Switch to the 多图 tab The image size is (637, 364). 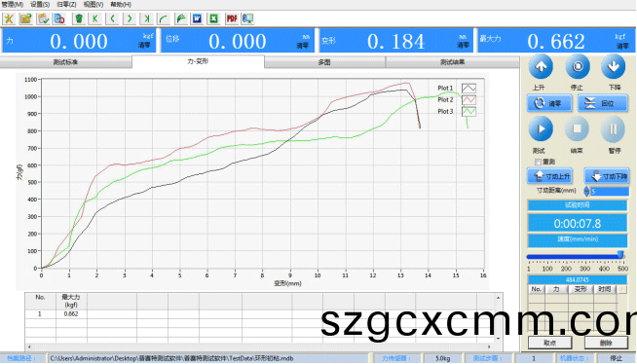324,62
